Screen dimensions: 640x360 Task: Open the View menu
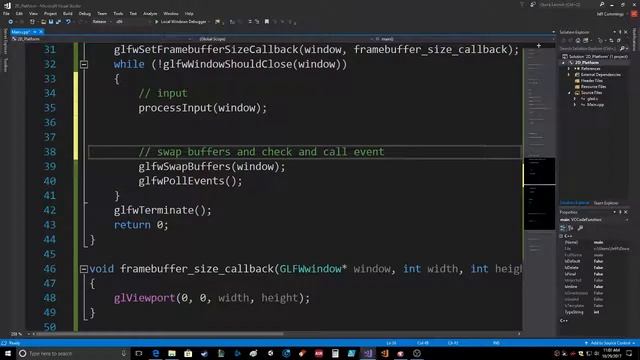(x=33, y=13)
